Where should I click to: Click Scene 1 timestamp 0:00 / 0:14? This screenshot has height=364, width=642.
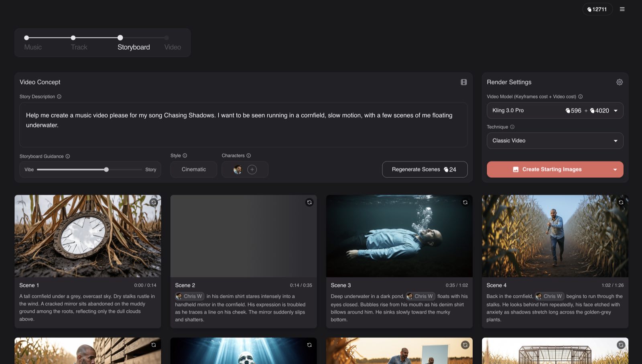[x=145, y=285]
